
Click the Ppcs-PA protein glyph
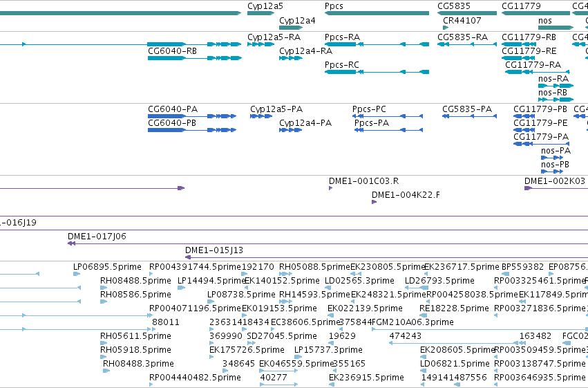388,130
